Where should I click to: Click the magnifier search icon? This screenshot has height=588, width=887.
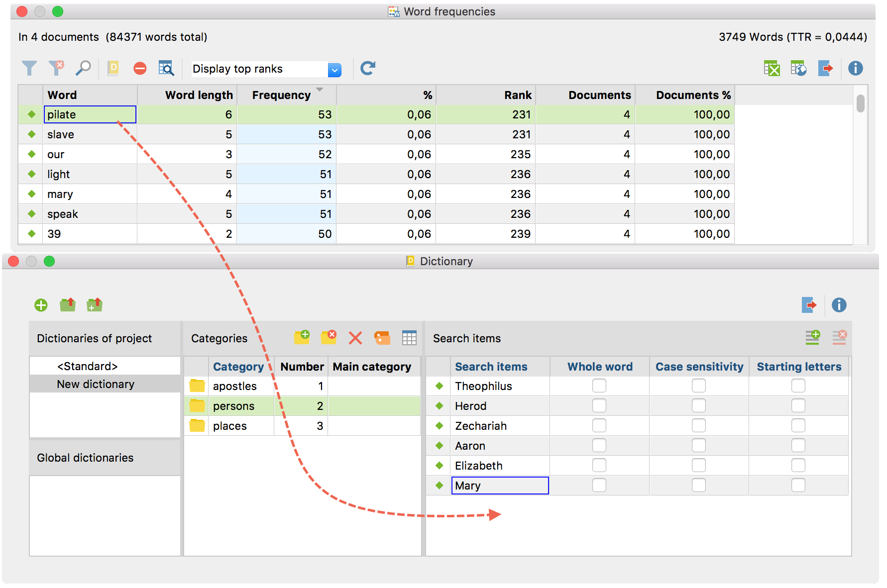coord(83,68)
